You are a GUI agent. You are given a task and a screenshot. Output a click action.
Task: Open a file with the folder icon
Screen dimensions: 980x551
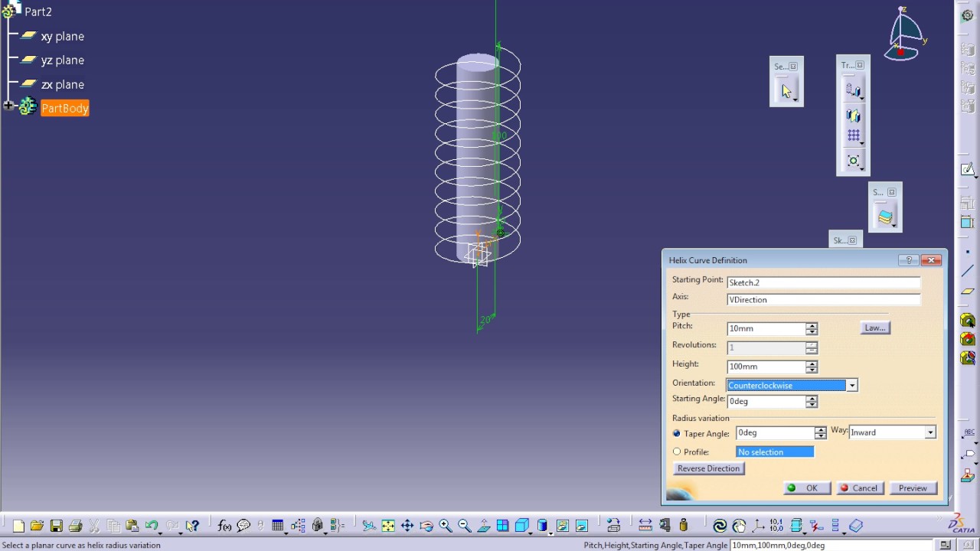point(37,526)
